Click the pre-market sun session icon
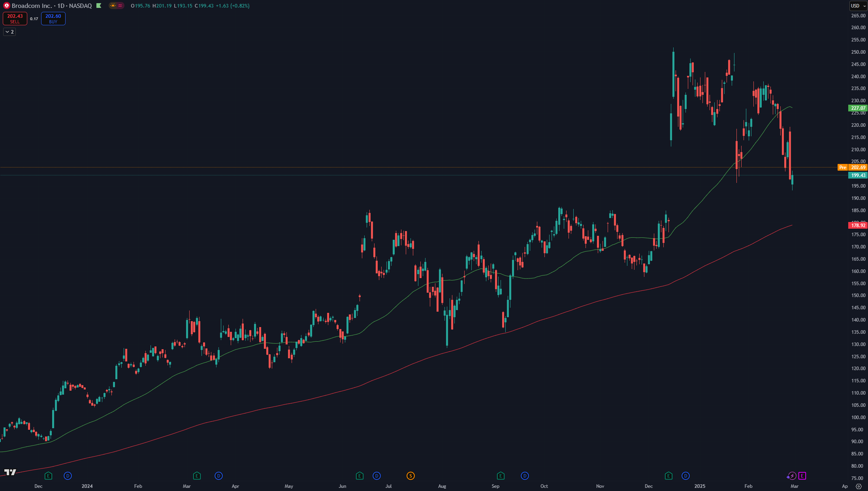Image resolution: width=868 pixels, height=491 pixels. (x=113, y=6)
